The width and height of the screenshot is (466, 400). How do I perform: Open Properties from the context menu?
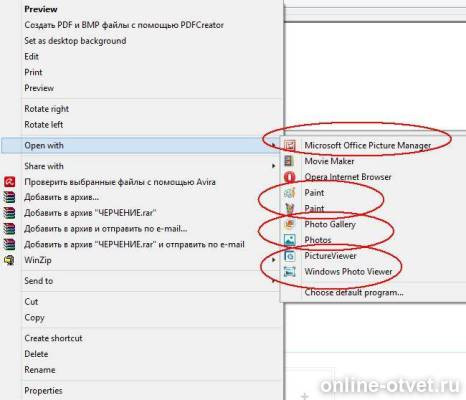[x=43, y=390]
